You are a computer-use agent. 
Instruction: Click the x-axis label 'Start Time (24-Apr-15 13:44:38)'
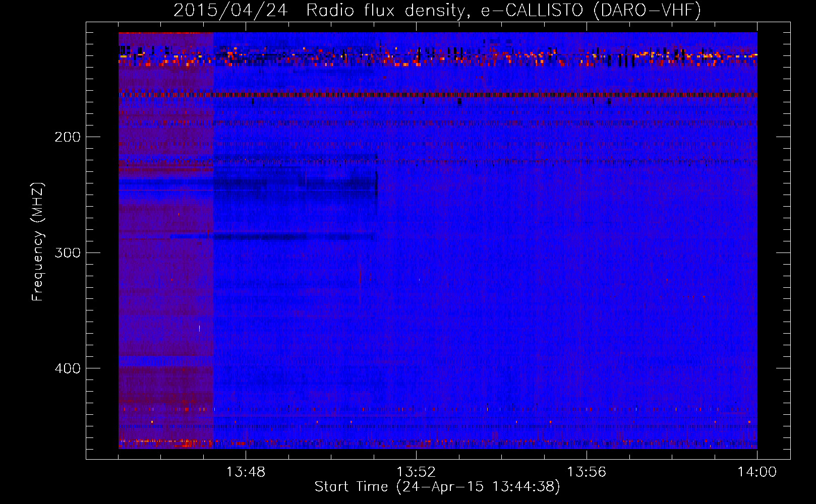coord(437,487)
